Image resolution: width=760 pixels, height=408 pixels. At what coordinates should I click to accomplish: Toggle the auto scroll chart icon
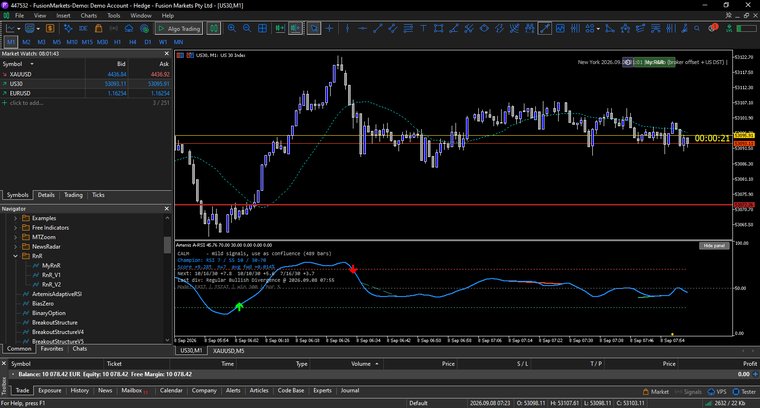tap(280, 29)
